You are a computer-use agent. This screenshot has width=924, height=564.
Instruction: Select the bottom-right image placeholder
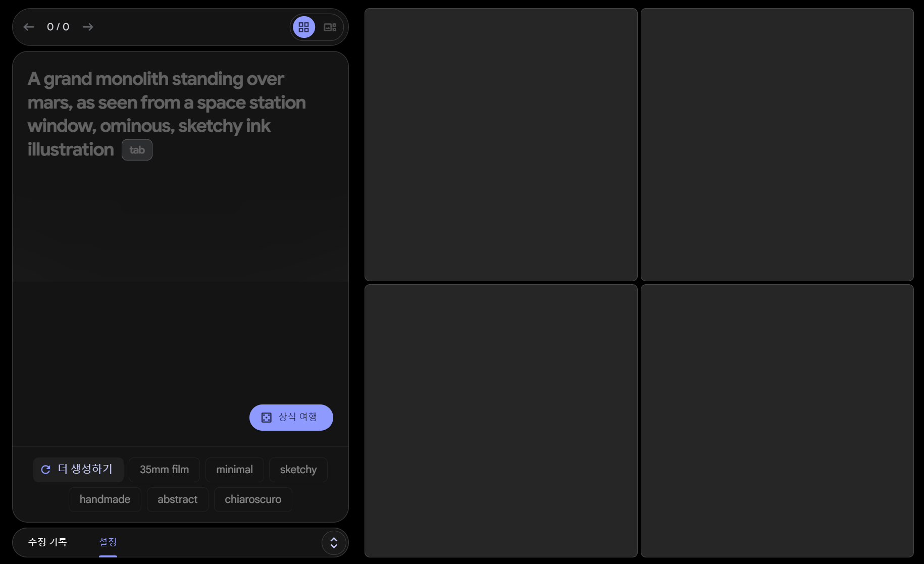[x=777, y=421]
